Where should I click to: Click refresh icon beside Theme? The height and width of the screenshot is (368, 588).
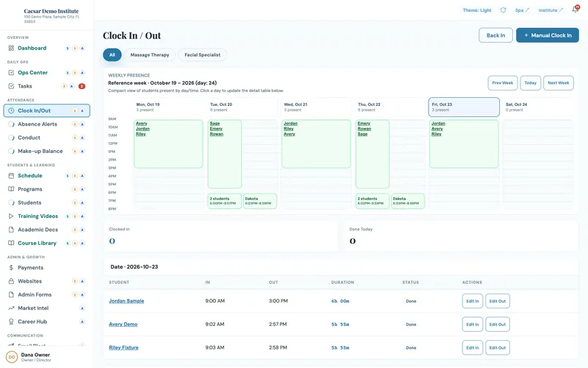coord(503,10)
